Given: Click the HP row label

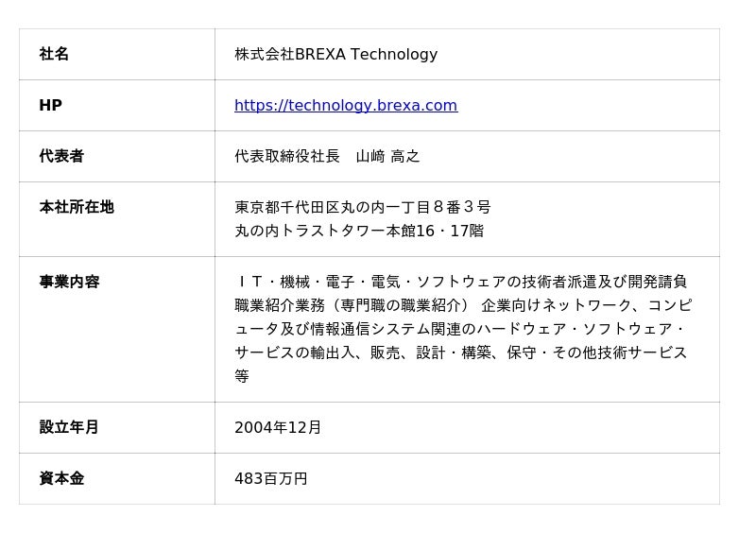Looking at the screenshot, I should click(50, 106).
